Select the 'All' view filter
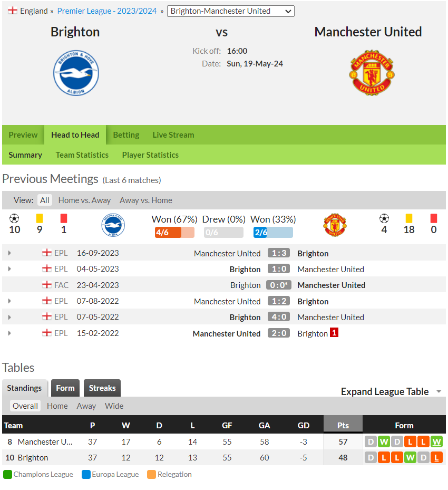448x490 pixels. pyautogui.click(x=45, y=200)
